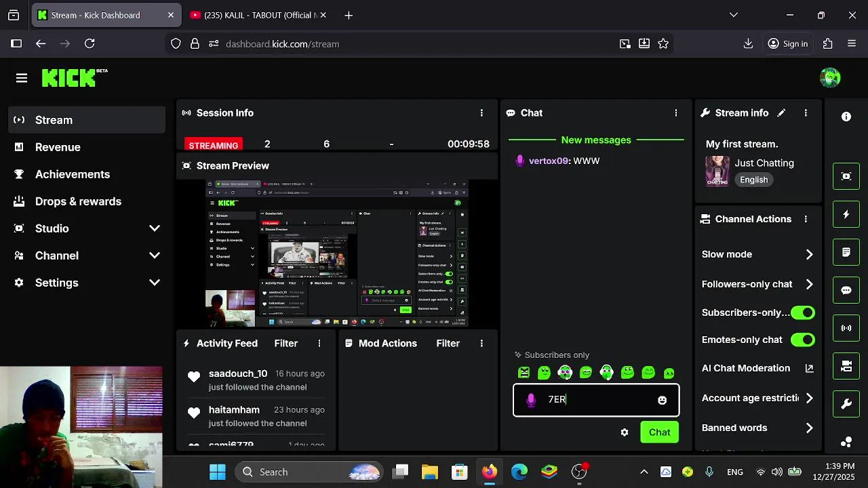Screen dimensions: 868x488
Task: Send message with the green Chat button
Action: click(x=659, y=432)
